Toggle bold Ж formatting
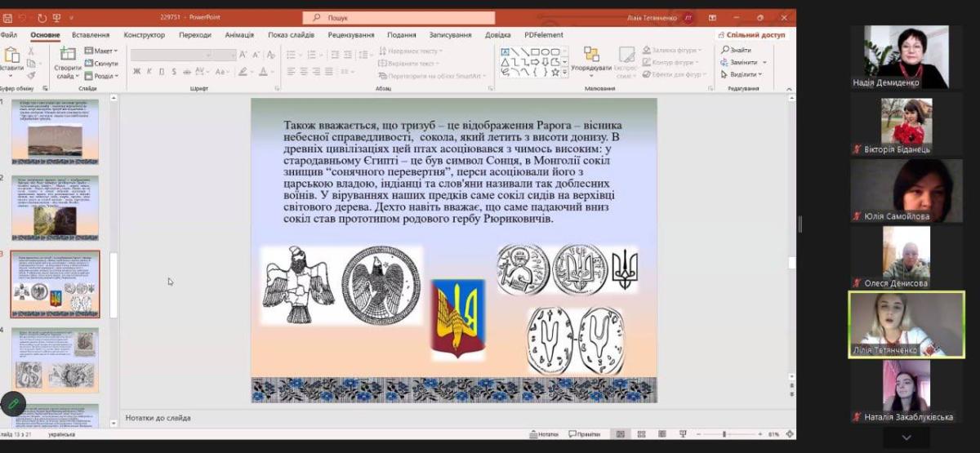Screen dimensions: 980x453 (136, 72)
